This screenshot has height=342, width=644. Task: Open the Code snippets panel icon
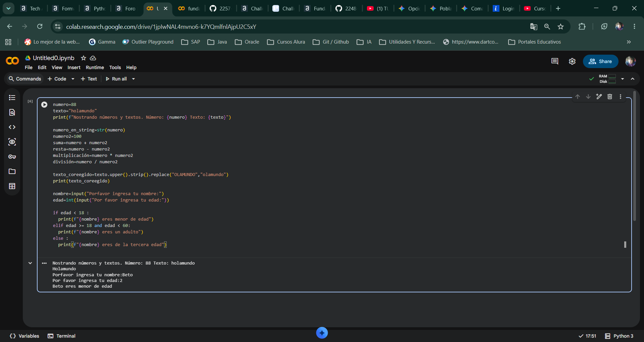[12, 127]
